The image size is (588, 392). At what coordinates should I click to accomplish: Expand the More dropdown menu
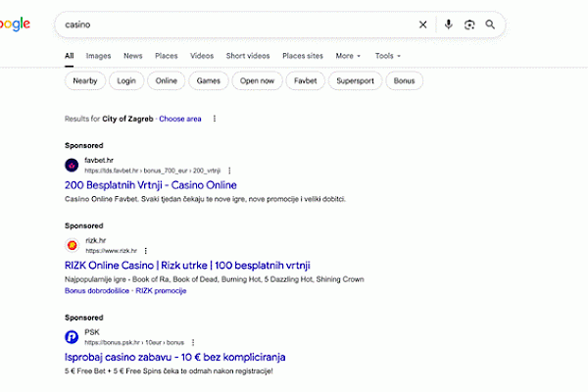click(347, 56)
